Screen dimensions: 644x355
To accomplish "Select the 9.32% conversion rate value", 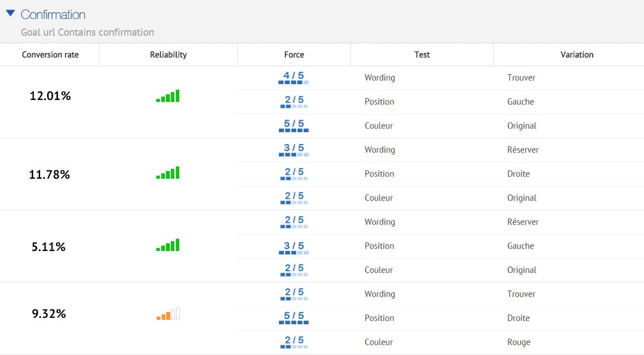I will point(49,314).
